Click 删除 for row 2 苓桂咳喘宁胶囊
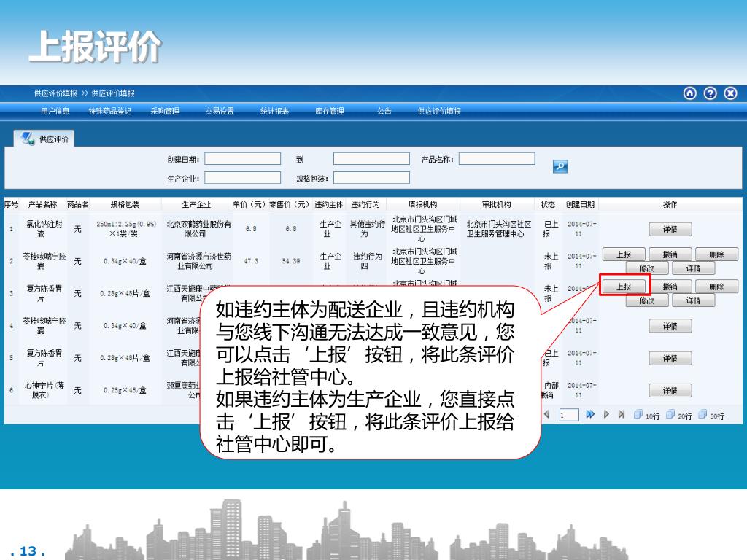 pyautogui.click(x=716, y=254)
